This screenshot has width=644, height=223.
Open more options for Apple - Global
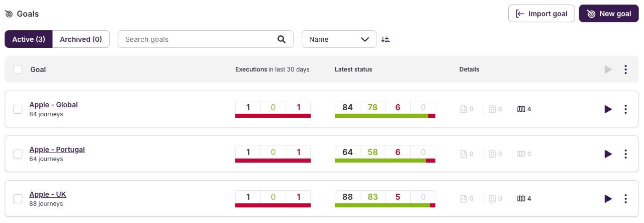pyautogui.click(x=625, y=109)
